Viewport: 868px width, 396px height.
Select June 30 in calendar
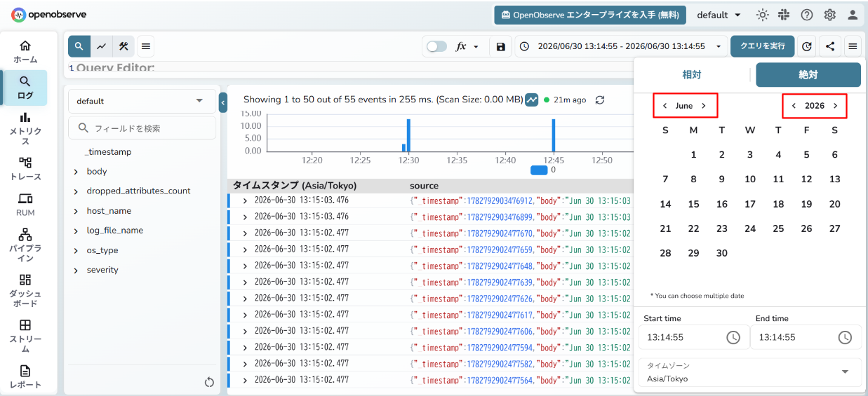pyautogui.click(x=722, y=253)
